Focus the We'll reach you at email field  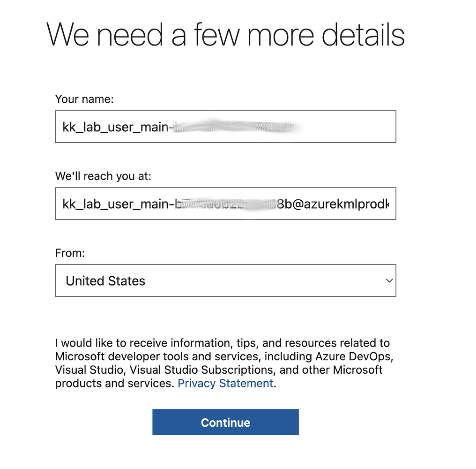coord(225,204)
